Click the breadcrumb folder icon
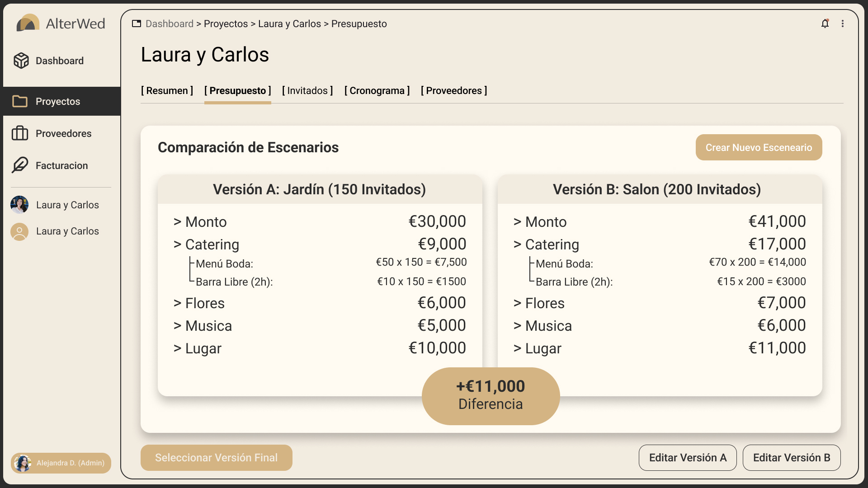The width and height of the screenshot is (868, 488). pyautogui.click(x=137, y=23)
